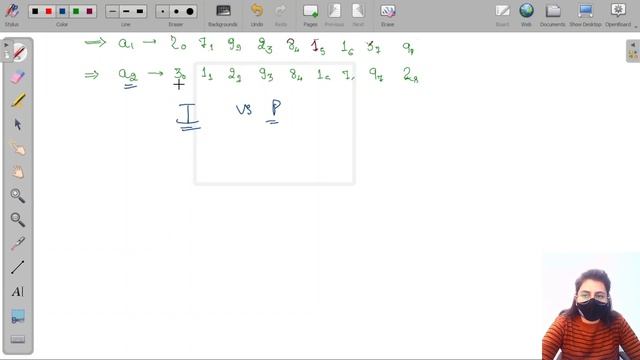Click the webcam video overlay
The height and width of the screenshot is (360, 640).
(591, 306)
